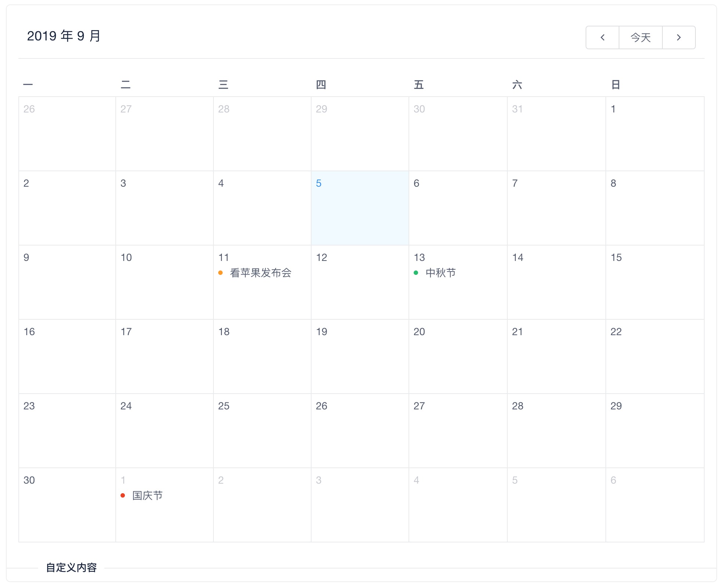Select date 20 in the calendar
The width and height of the screenshot is (723, 588).
tap(458, 356)
